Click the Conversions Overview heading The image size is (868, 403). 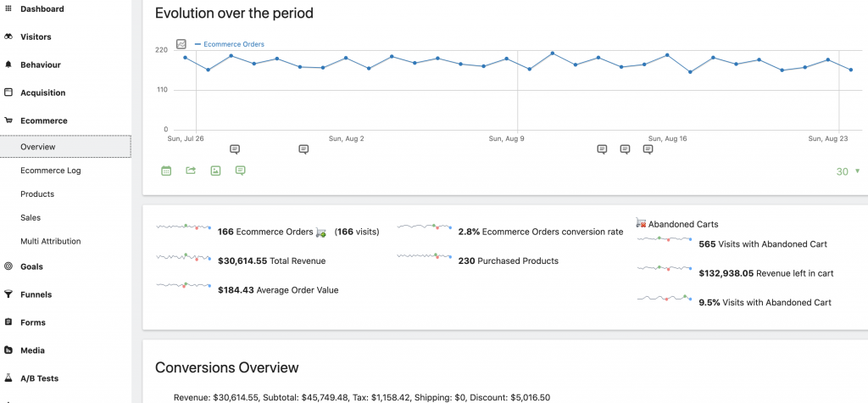click(x=227, y=367)
